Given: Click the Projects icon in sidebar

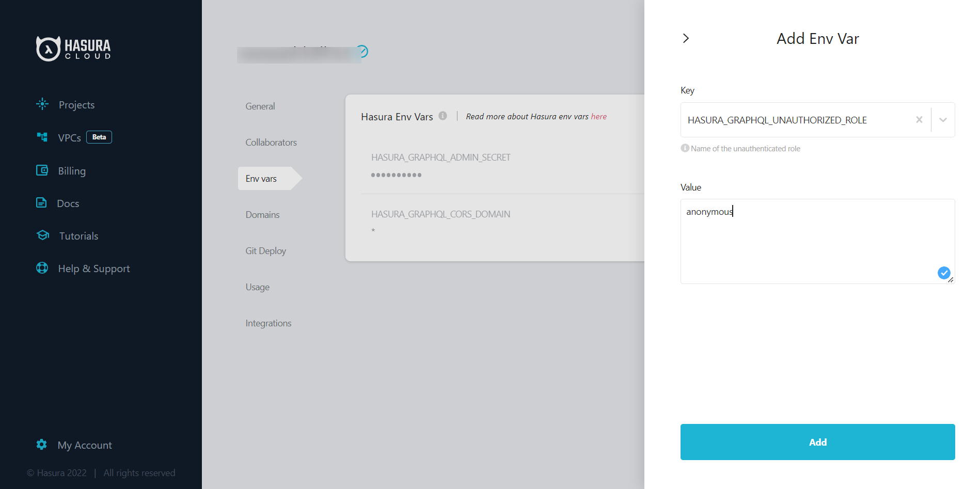Looking at the screenshot, I should 42,104.
